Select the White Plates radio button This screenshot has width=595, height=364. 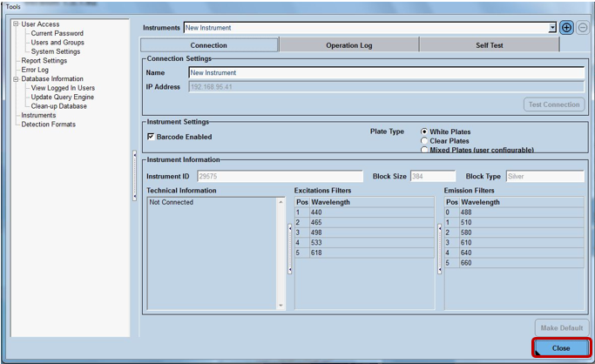point(424,131)
